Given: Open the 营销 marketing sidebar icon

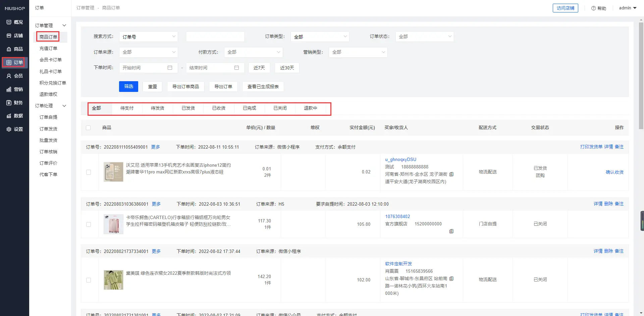Looking at the screenshot, I should coord(9,89).
